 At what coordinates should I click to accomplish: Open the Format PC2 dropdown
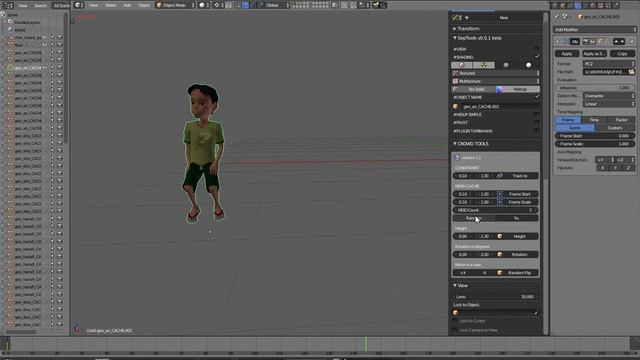point(609,64)
